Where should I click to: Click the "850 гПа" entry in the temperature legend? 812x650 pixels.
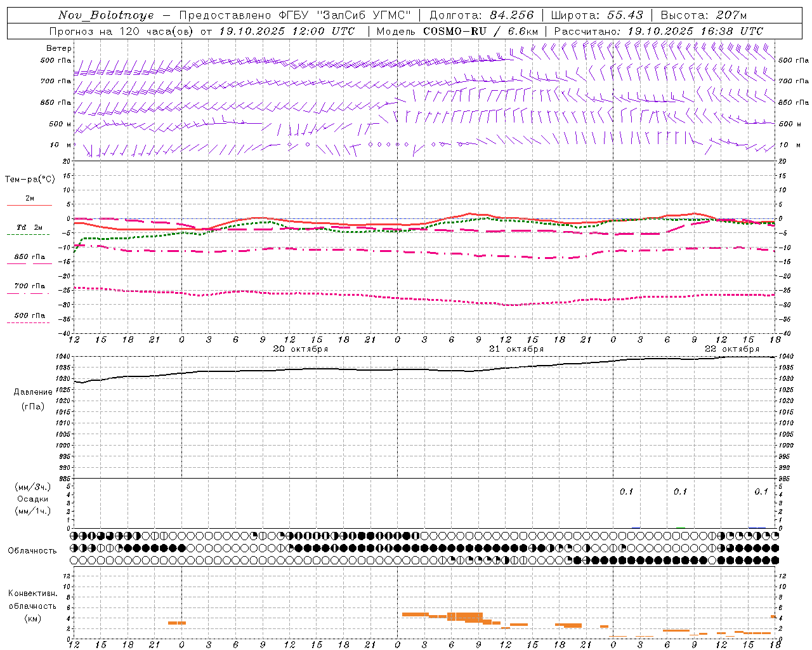click(x=30, y=257)
